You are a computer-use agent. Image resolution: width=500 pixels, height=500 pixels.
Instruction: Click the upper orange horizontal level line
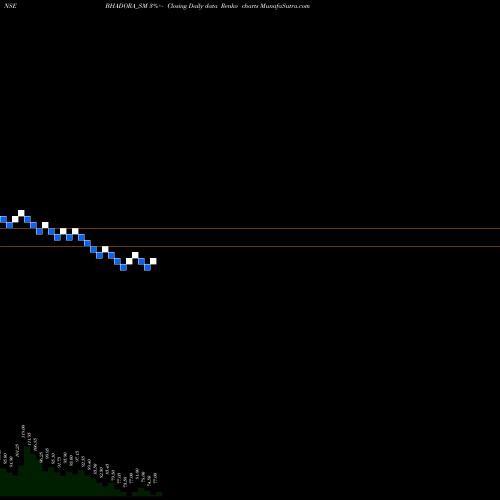(x=250, y=228)
